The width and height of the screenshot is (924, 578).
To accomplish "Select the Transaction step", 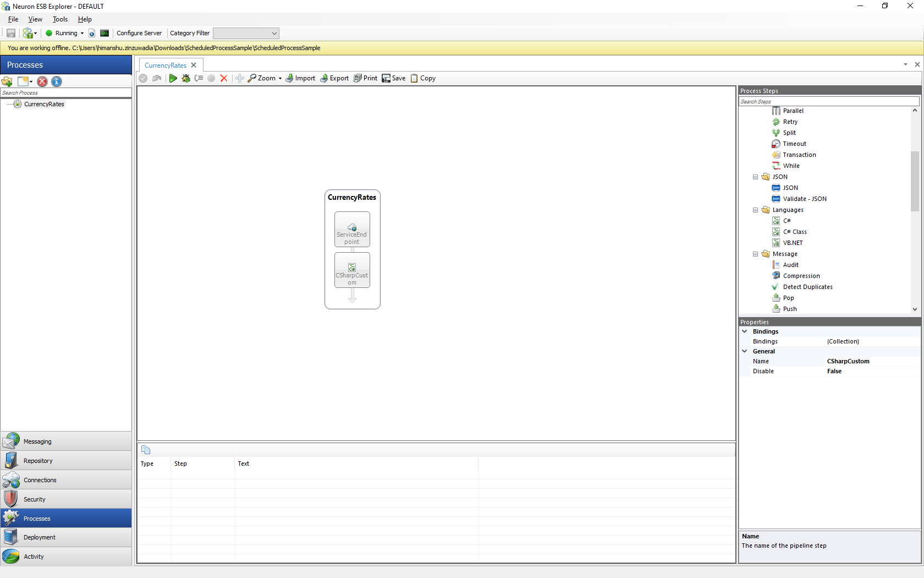I will tap(799, 155).
